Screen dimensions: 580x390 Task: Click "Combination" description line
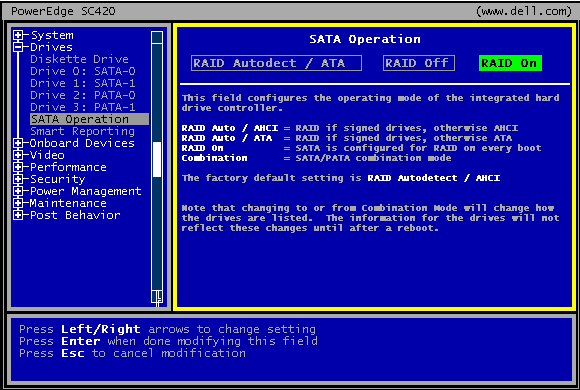(x=316, y=158)
